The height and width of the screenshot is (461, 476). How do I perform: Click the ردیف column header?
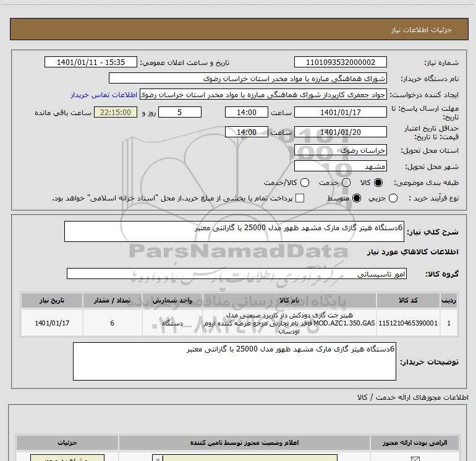[x=449, y=300]
